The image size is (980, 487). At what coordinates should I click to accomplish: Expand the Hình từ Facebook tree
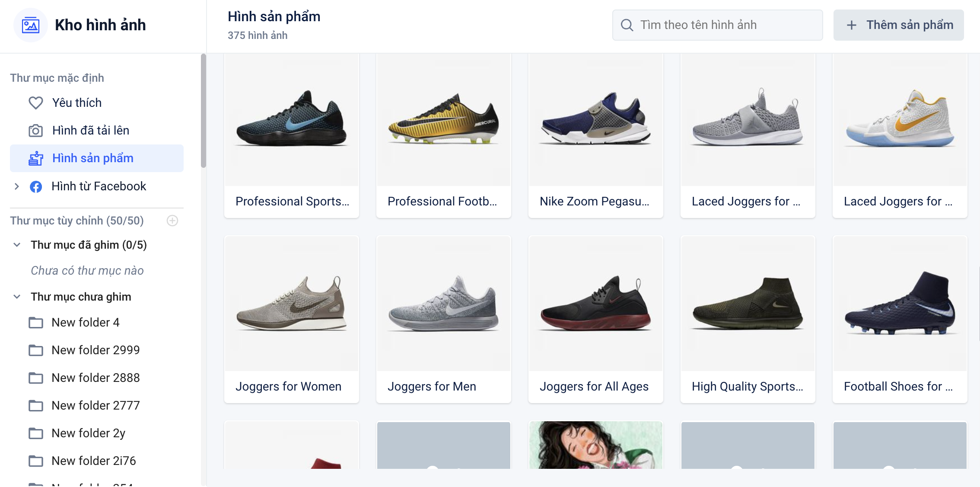(x=17, y=186)
